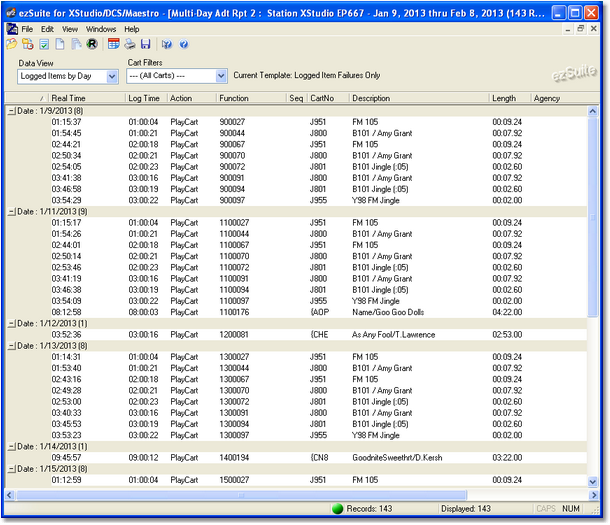
Task: Click the copy pages toolbar icon
Action: (76, 44)
